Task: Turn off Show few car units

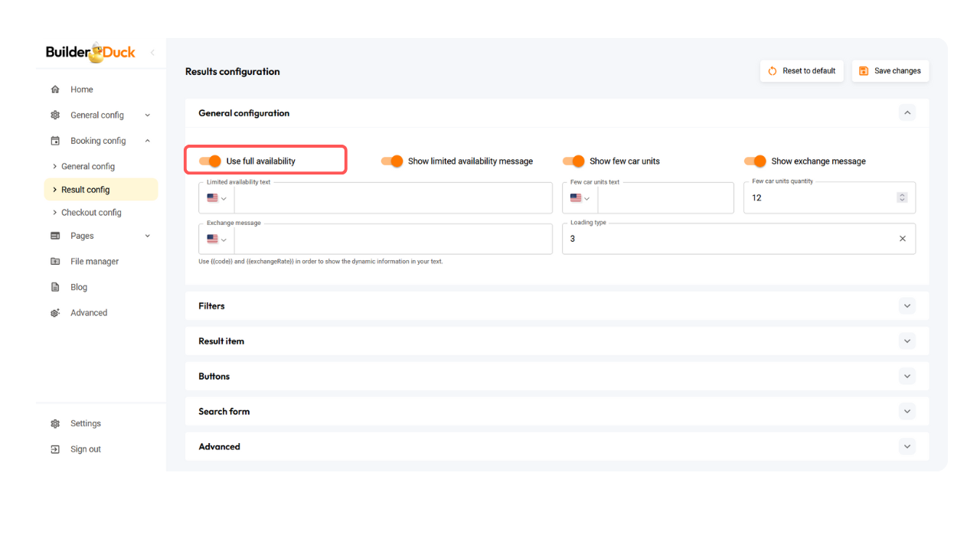Action: click(x=573, y=161)
